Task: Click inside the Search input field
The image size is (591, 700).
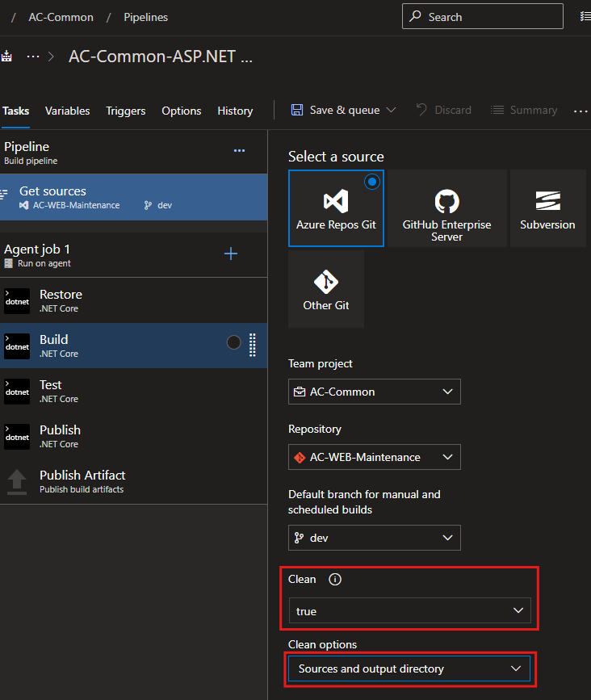Action: [x=483, y=16]
